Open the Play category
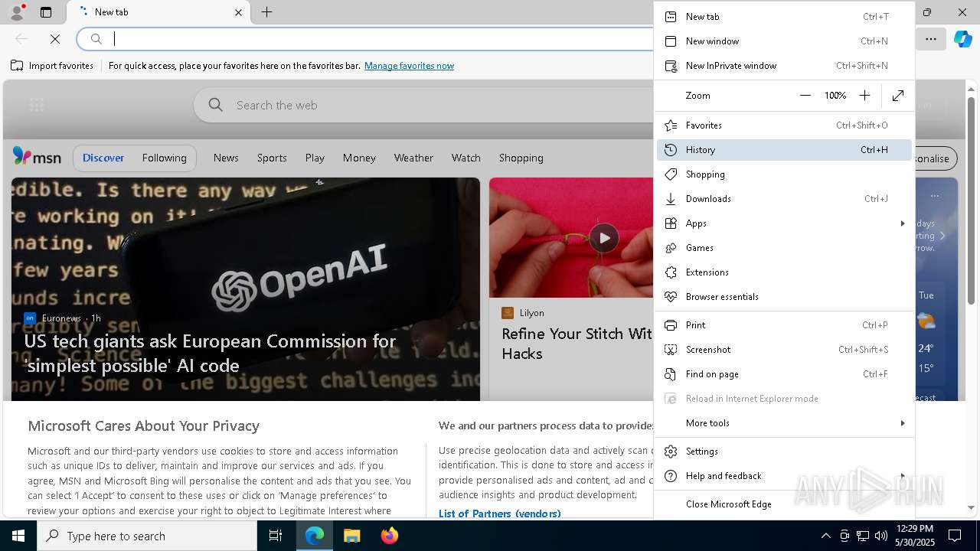Image resolution: width=980 pixels, height=551 pixels. [315, 158]
